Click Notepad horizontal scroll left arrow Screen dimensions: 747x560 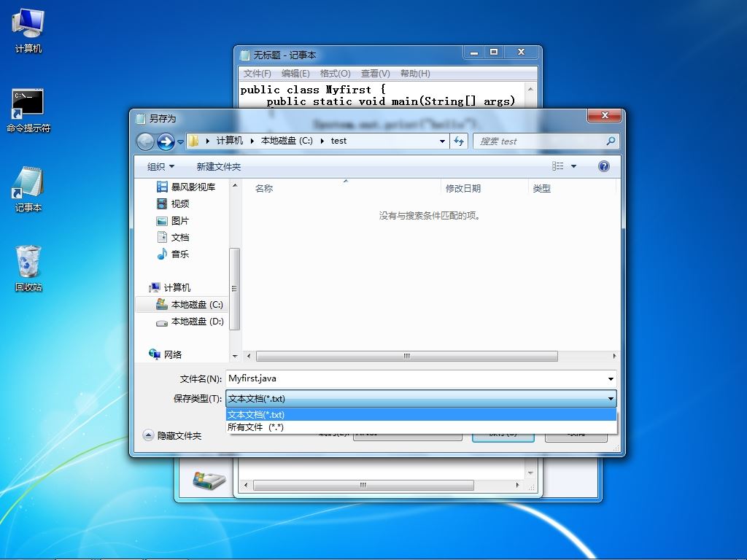(246, 485)
